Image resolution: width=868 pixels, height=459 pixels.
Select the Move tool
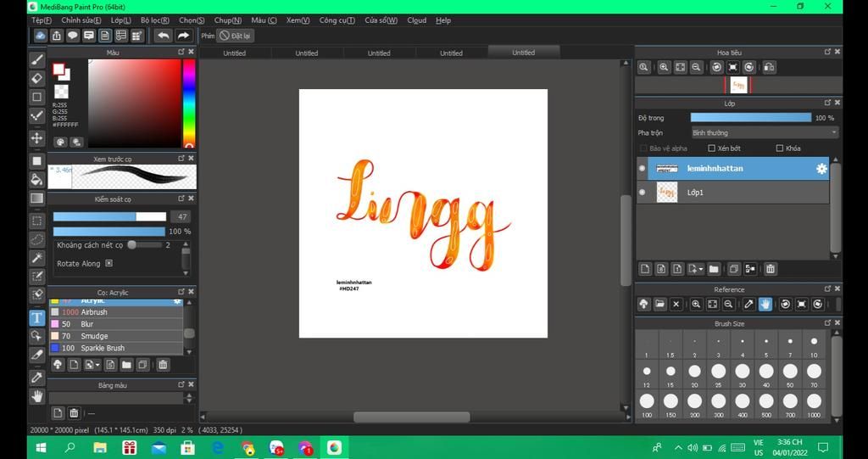tap(37, 137)
